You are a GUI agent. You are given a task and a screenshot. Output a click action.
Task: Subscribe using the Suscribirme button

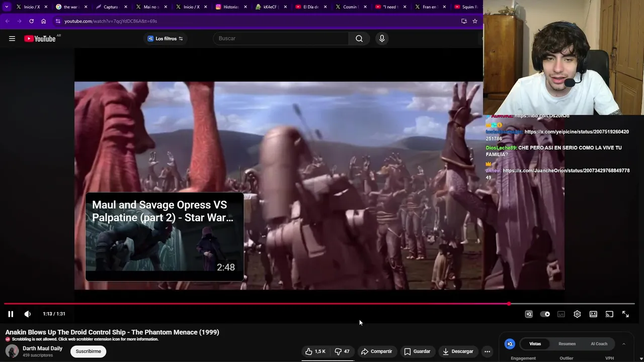pos(89,351)
